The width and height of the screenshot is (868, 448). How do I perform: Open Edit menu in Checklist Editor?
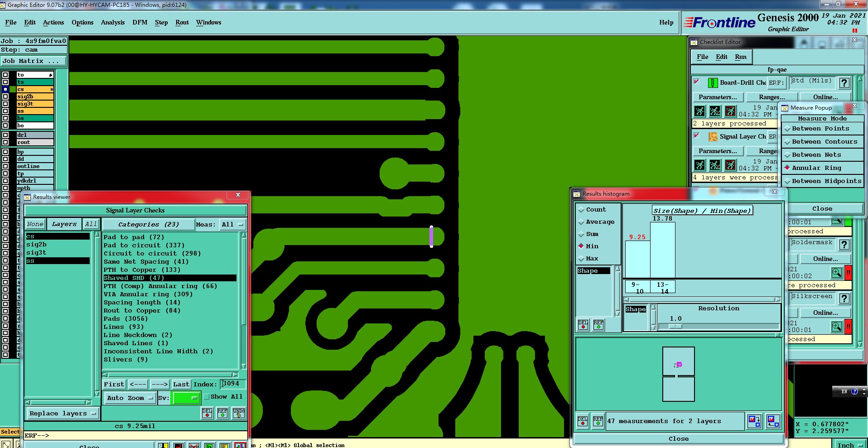(722, 57)
